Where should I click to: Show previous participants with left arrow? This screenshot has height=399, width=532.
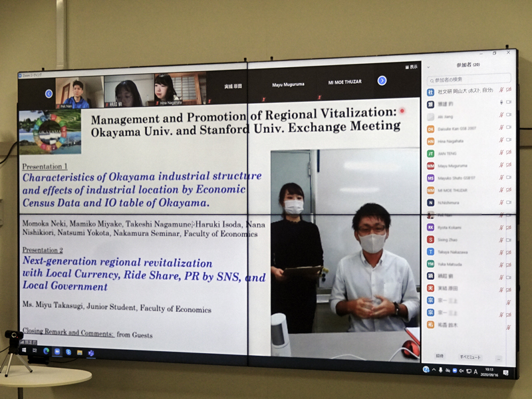[49, 94]
